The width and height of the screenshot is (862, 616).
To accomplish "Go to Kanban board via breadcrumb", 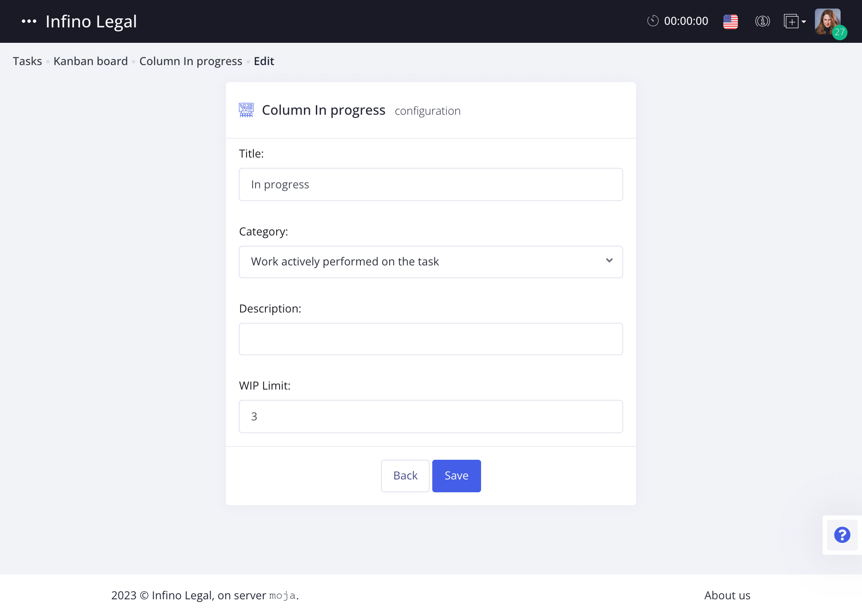I will [x=90, y=61].
